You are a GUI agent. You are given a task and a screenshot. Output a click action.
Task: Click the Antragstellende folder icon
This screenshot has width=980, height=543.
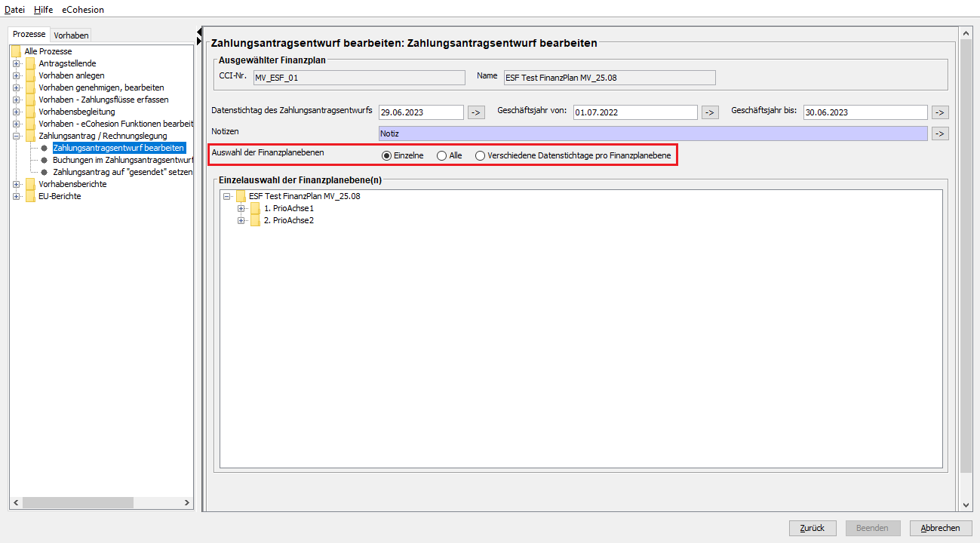[x=30, y=63]
